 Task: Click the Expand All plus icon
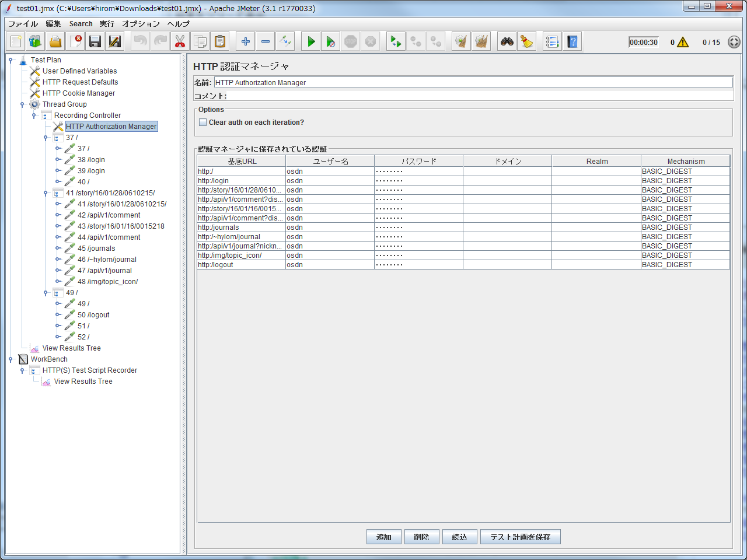tap(246, 41)
